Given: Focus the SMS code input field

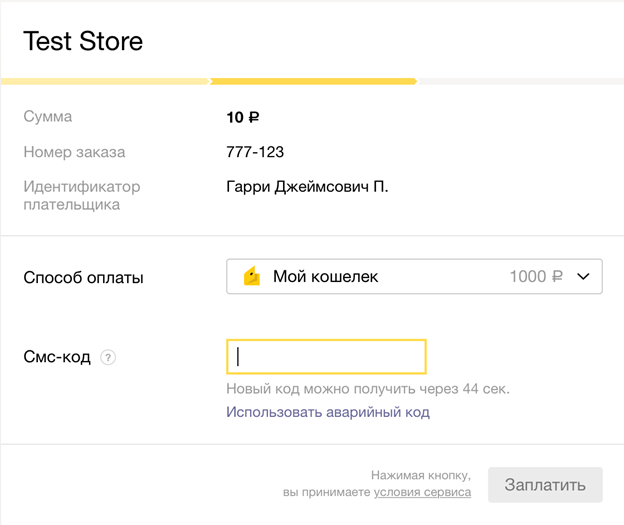Looking at the screenshot, I should click(326, 357).
